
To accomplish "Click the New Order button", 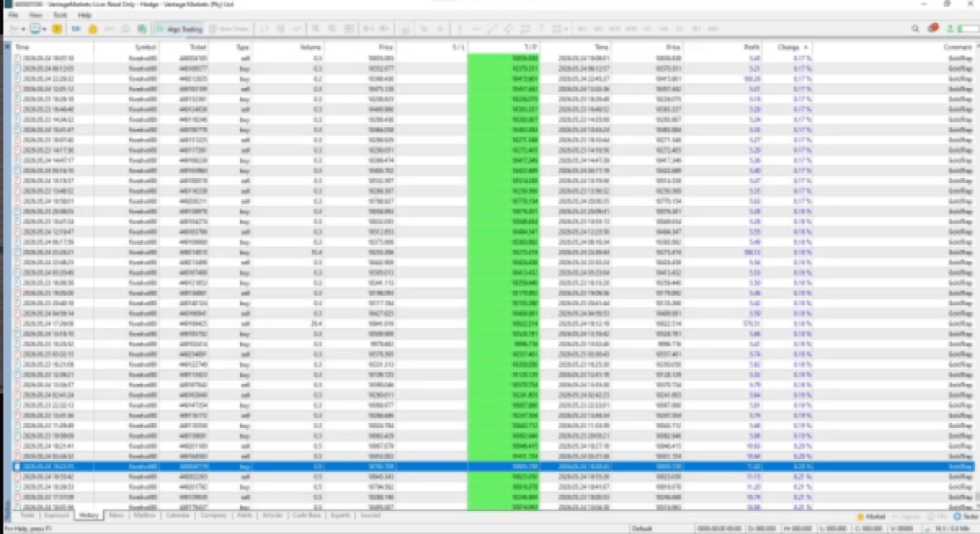I will click(230, 29).
